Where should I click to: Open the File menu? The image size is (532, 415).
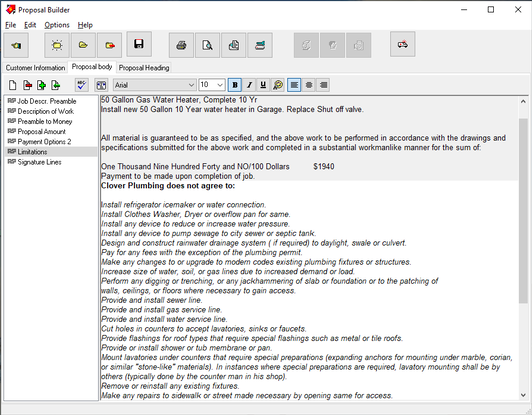(x=11, y=25)
